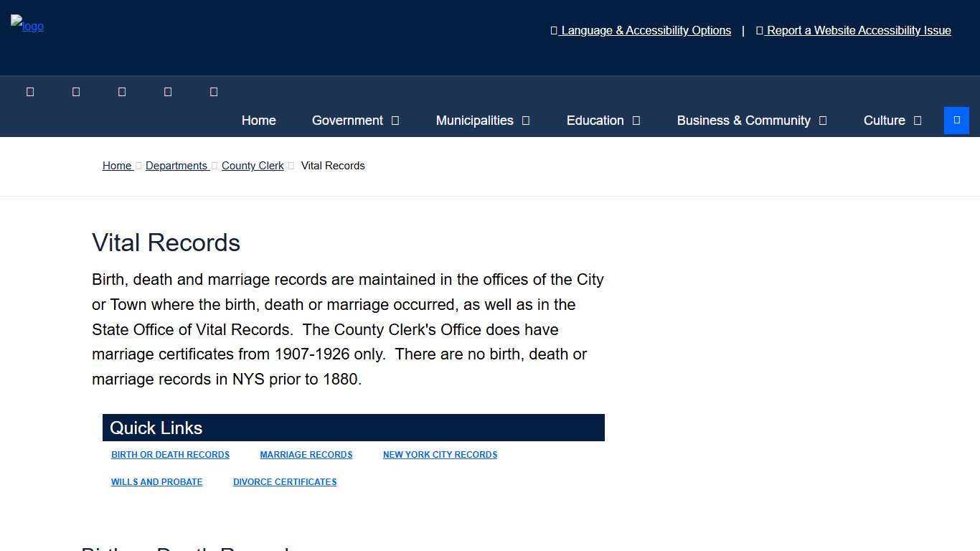Open the Birth or Death Records quick link
Image resolution: width=980 pixels, height=551 pixels.
click(170, 455)
